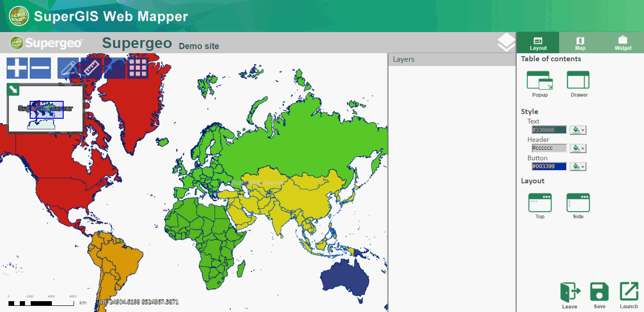Image resolution: width=644 pixels, height=312 pixels.
Task: Choose Popup table of contents style
Action: (x=540, y=84)
